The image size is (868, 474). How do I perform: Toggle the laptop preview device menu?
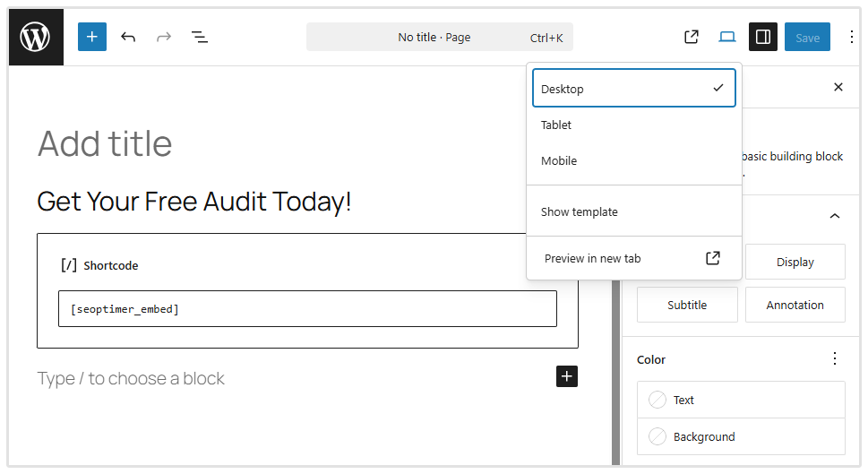(x=726, y=37)
